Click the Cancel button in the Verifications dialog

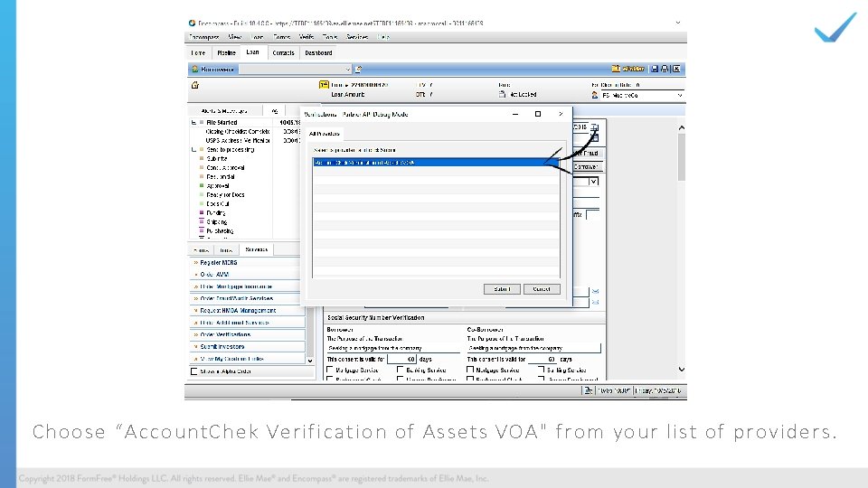click(x=542, y=289)
